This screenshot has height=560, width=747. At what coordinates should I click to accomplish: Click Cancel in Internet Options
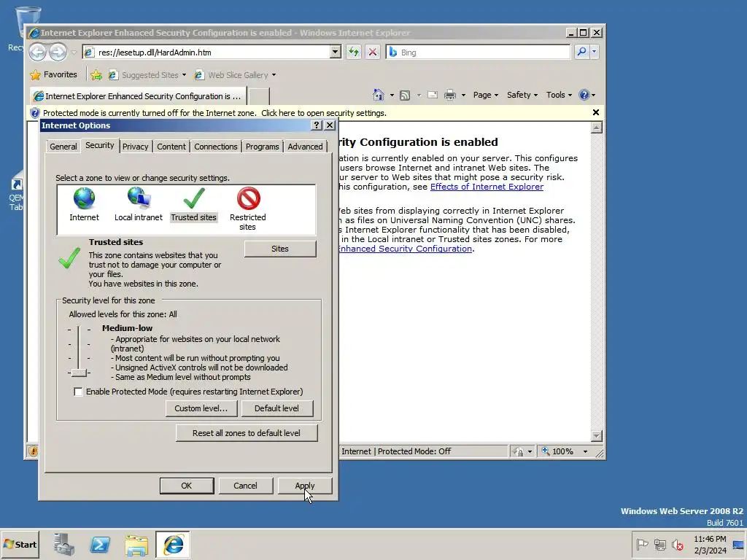point(245,486)
